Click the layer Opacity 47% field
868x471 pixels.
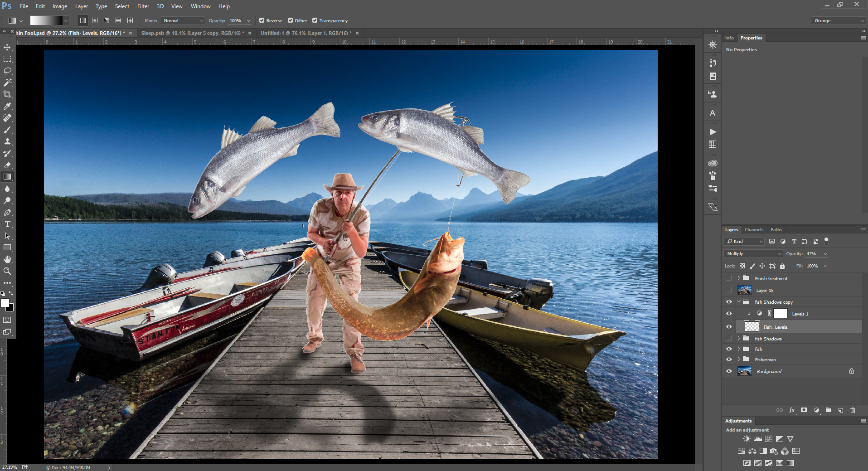pyautogui.click(x=812, y=254)
